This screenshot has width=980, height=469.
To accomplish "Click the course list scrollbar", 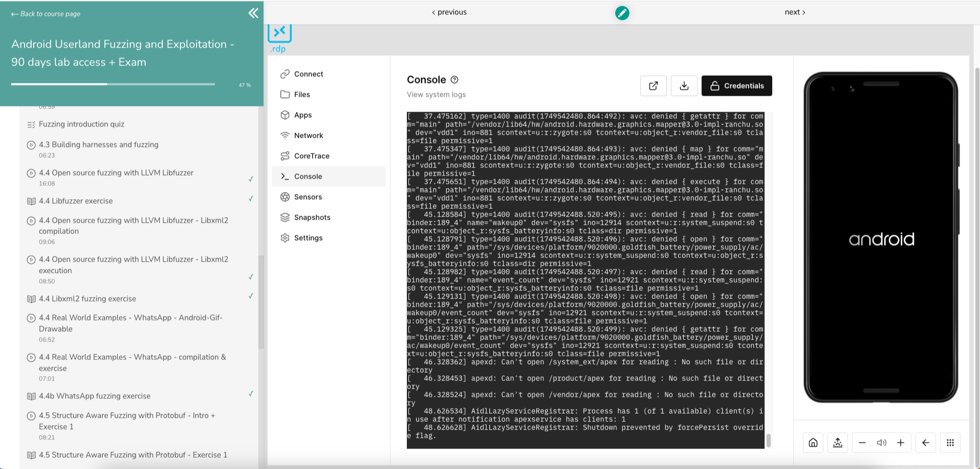I will click(x=261, y=302).
